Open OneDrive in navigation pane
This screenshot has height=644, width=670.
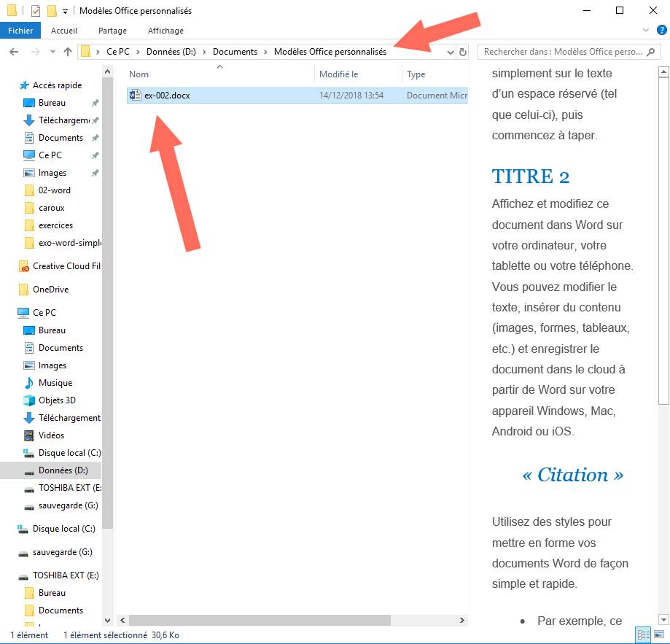click(50, 290)
